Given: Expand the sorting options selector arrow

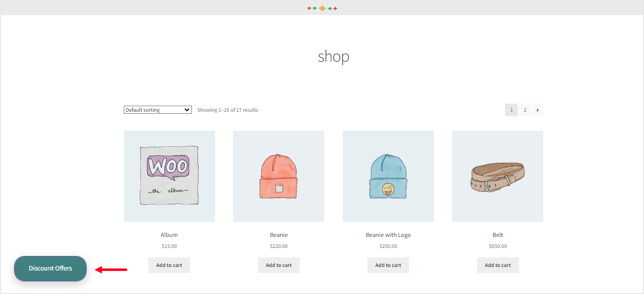Looking at the screenshot, I should point(187,109).
